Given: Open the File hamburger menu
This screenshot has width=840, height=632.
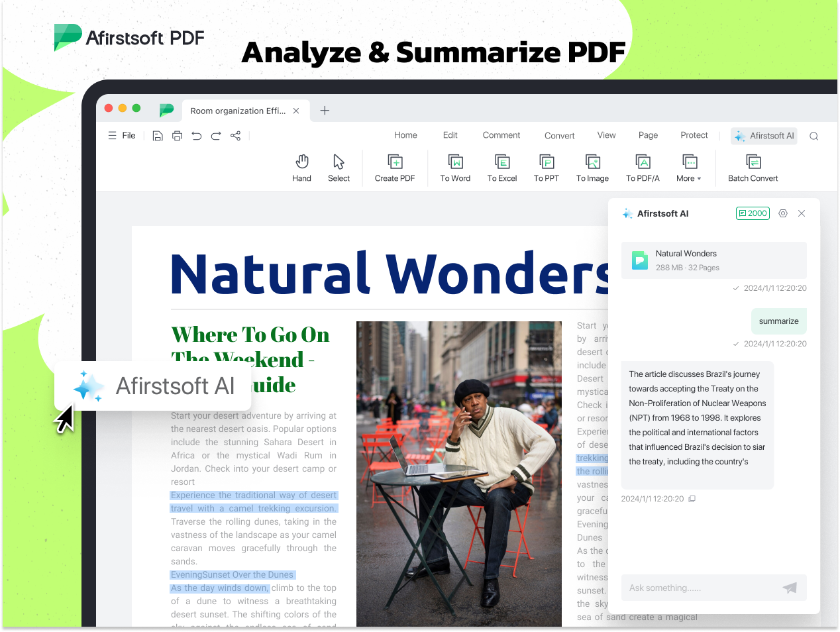Looking at the screenshot, I should click(x=122, y=136).
